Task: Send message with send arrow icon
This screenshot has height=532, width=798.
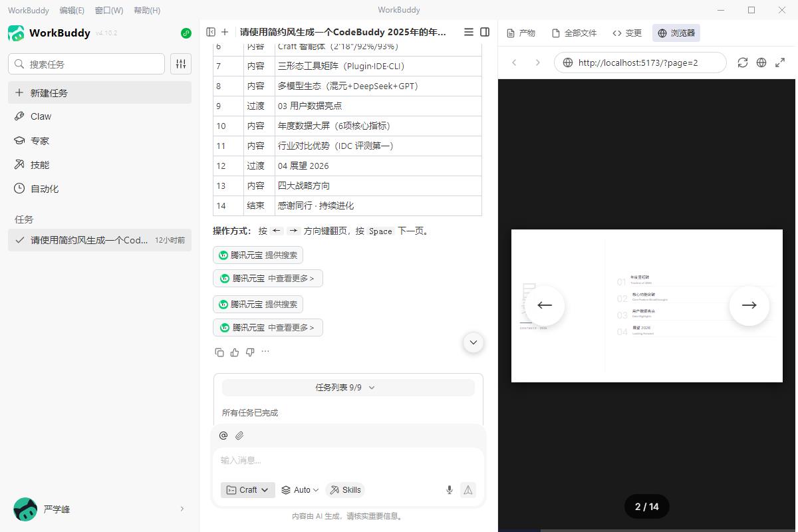Action: click(x=468, y=490)
